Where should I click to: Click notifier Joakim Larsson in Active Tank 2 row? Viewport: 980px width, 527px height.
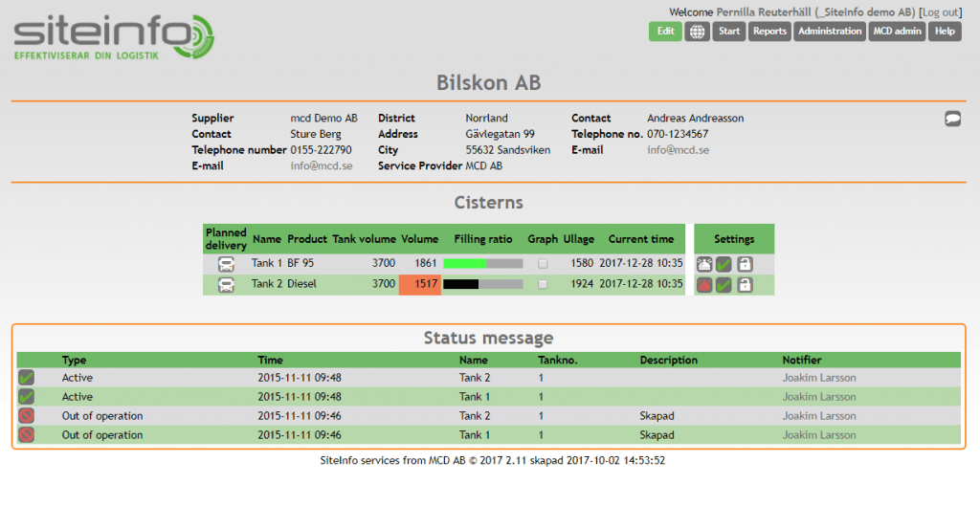point(819,378)
